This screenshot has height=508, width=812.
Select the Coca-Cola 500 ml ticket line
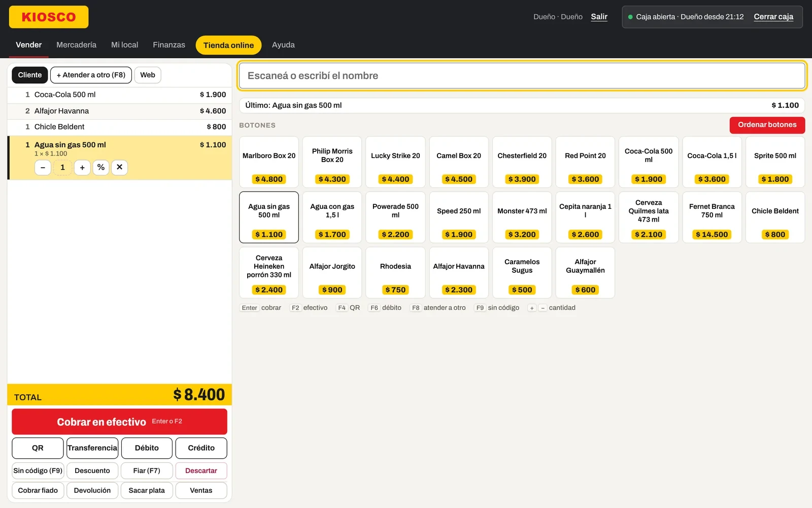tap(120, 95)
